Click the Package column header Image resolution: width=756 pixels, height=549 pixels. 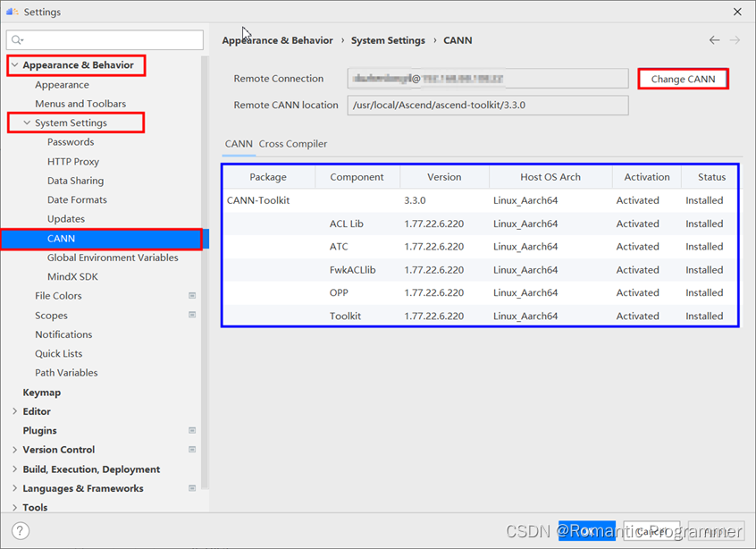(268, 177)
